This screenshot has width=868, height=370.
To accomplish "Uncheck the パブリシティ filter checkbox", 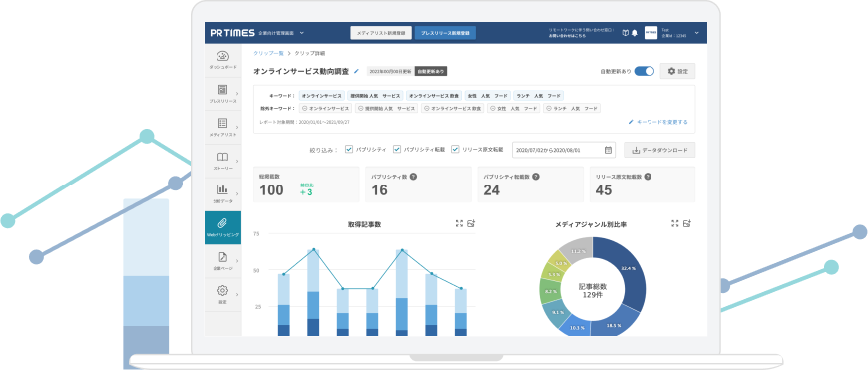I will pyautogui.click(x=349, y=149).
